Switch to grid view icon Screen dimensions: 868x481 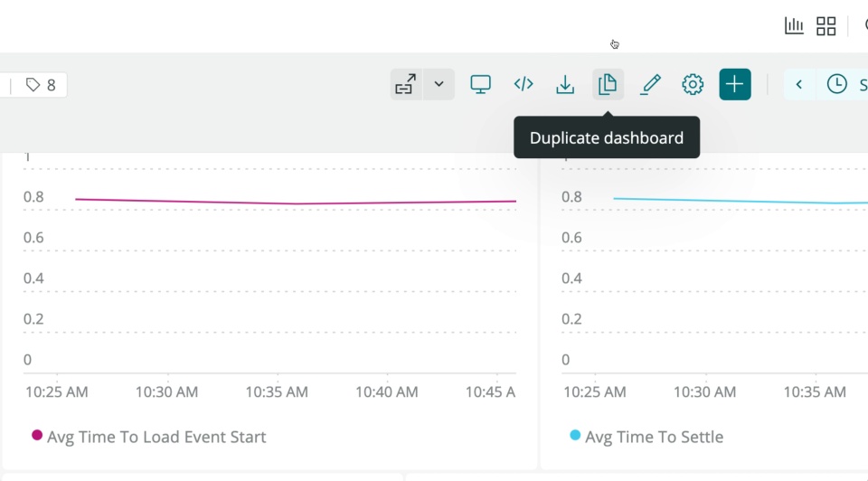826,25
